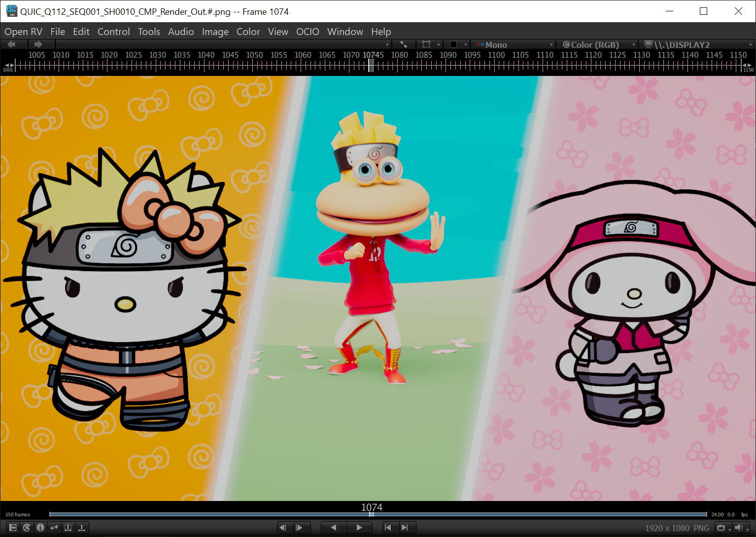Viewport: 756px width, 537px height.
Task: Toggle the session manager panel icon
Action: (x=13, y=528)
